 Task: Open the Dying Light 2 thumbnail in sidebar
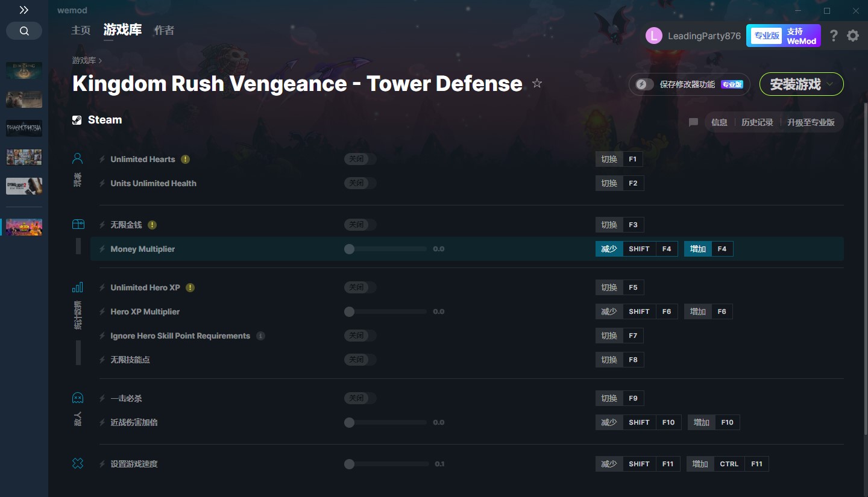(24, 186)
